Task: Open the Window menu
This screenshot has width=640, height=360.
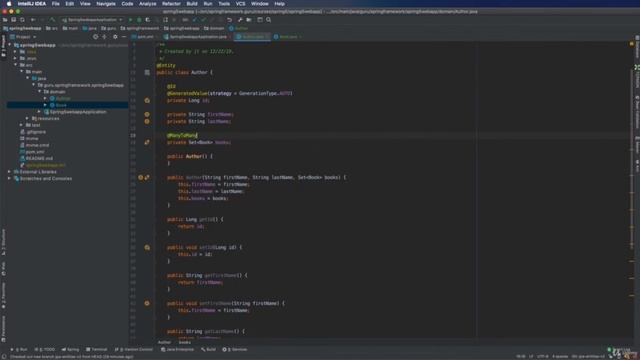Action: pyautogui.click(x=260, y=4)
